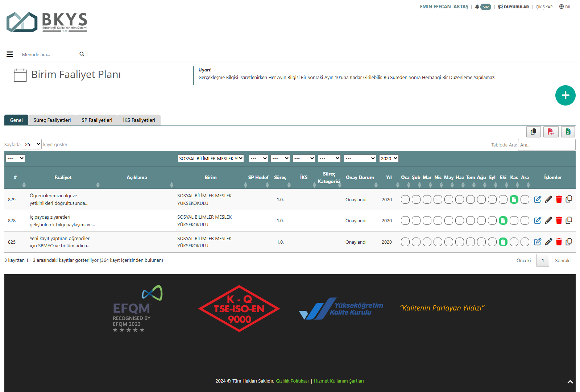Toggle the Oca month circle for activity 828

point(405,220)
